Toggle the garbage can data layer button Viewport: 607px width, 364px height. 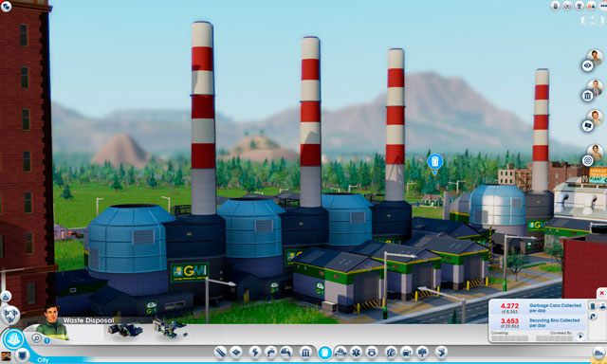pos(593,305)
